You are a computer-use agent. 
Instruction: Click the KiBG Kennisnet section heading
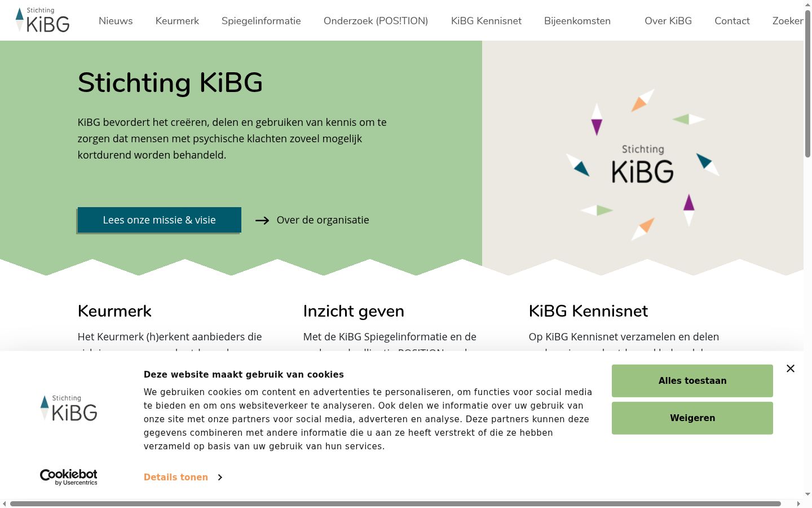588,311
